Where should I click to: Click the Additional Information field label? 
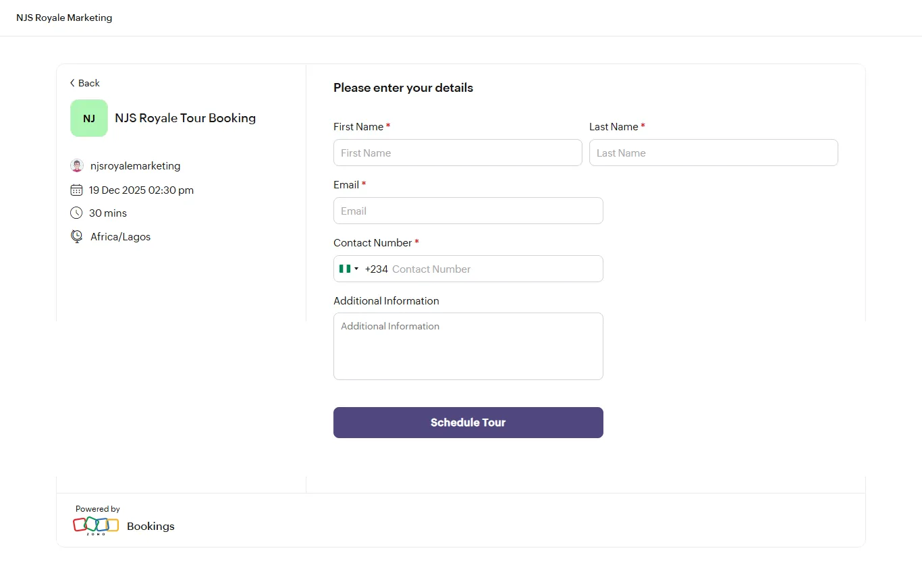pos(386,301)
